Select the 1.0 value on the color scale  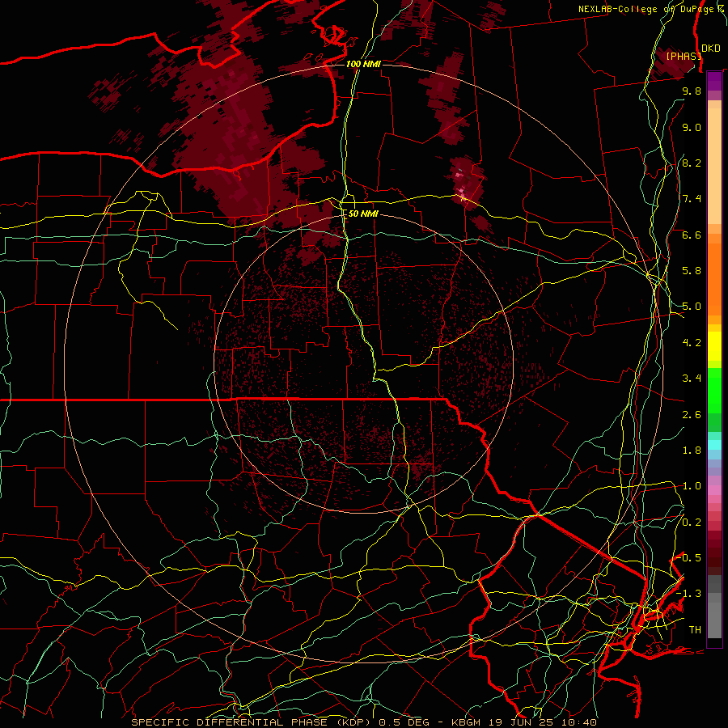[692, 486]
